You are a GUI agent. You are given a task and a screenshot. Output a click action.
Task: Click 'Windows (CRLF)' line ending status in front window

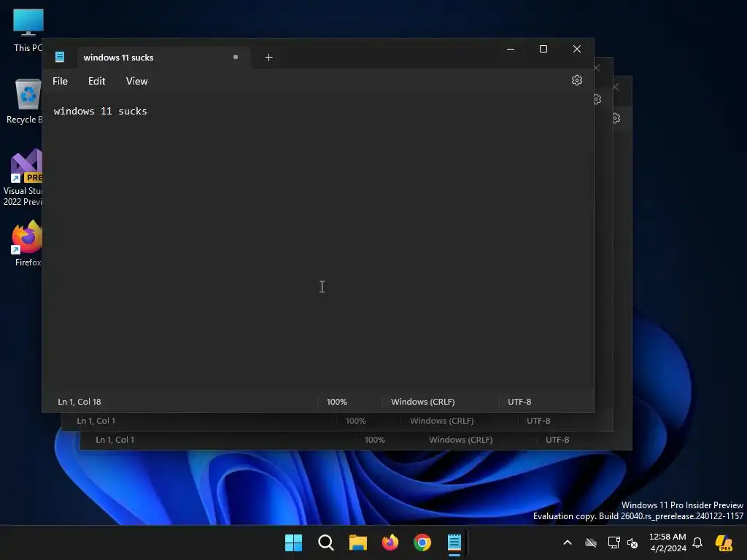(x=423, y=402)
